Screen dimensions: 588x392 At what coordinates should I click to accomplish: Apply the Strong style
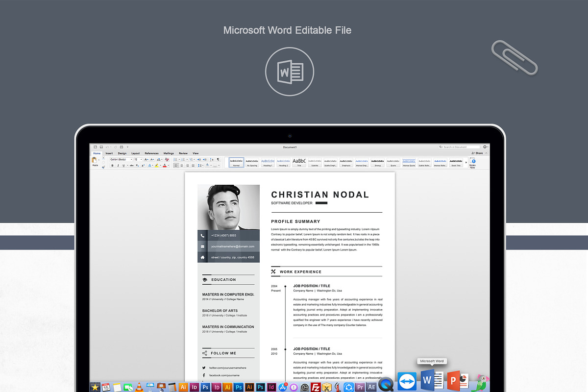tap(377, 162)
